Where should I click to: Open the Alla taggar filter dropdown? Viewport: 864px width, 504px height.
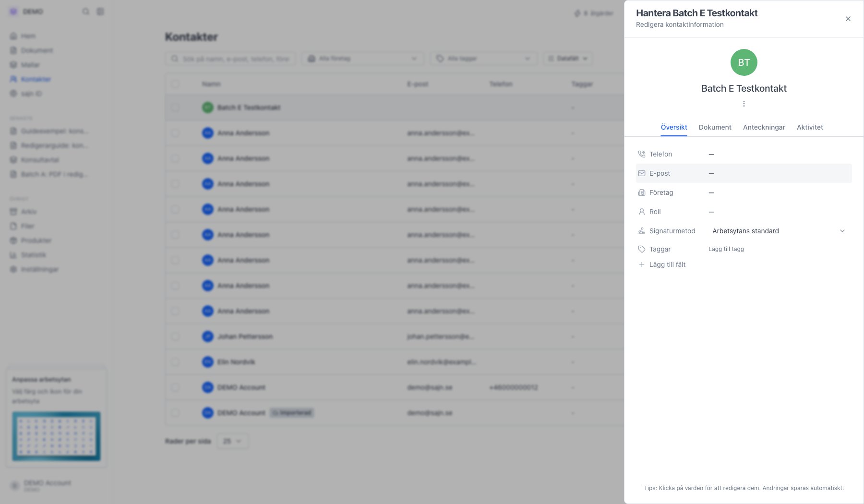(x=484, y=59)
